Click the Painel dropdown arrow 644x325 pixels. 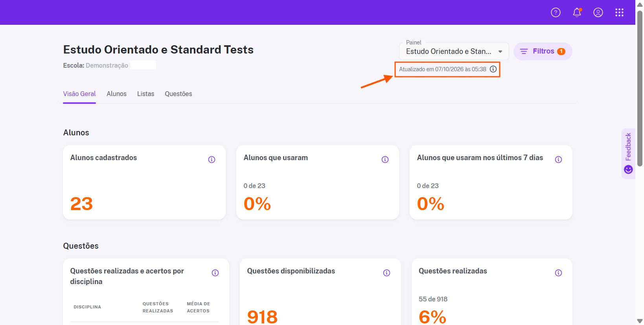[x=500, y=52]
